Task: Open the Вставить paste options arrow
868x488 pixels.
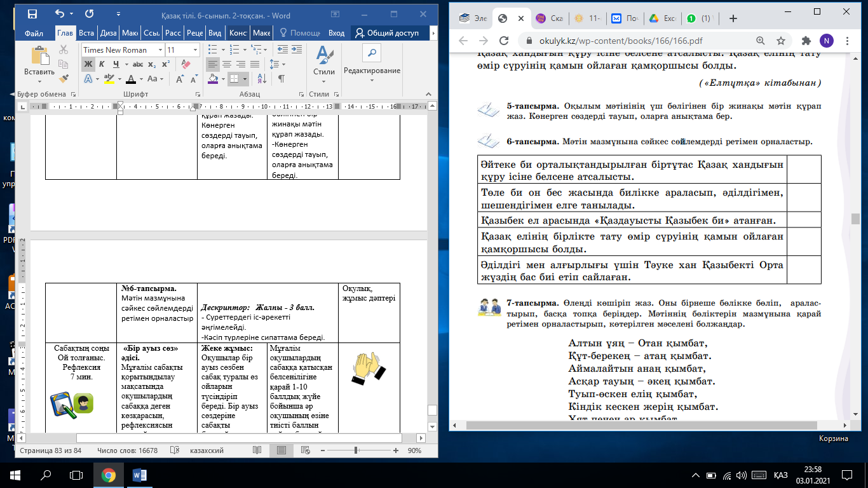Action: [x=39, y=80]
